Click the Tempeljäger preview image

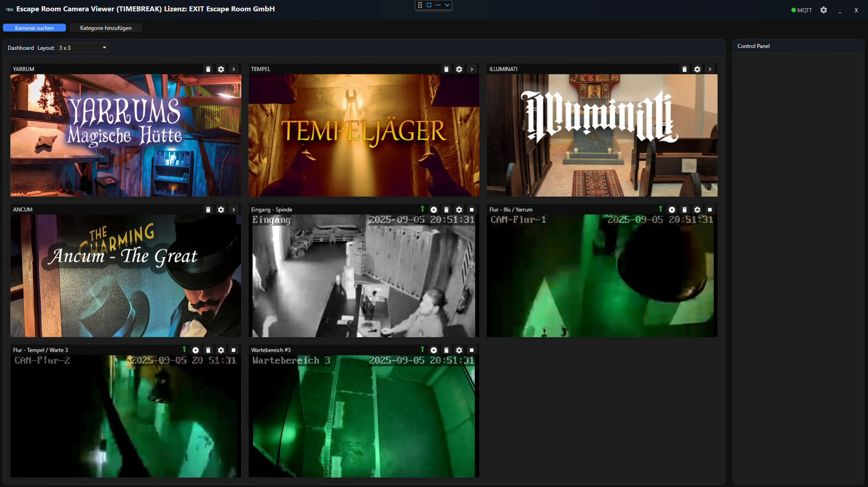pos(364,135)
